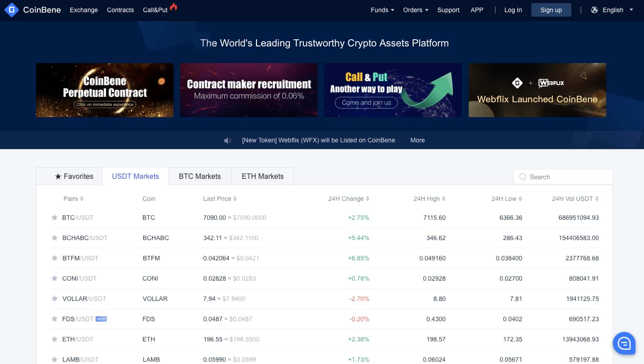The width and height of the screenshot is (644, 364).
Task: Click the NEW badge on FDS/USDT
Action: pos(101,319)
